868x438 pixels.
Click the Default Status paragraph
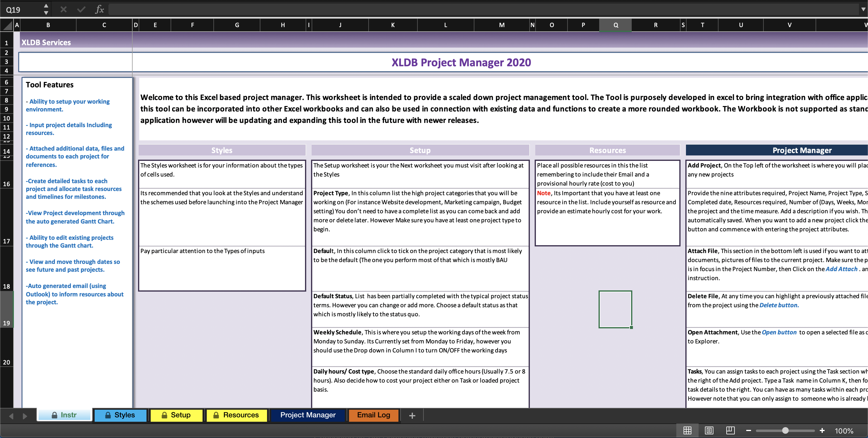click(x=420, y=305)
